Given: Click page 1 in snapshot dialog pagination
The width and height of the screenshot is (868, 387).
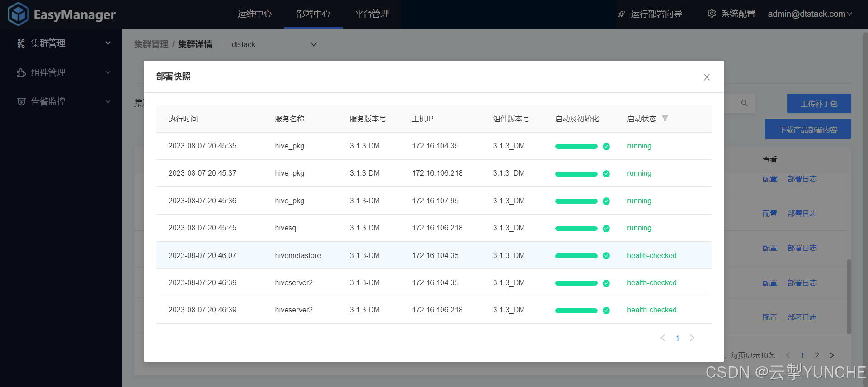Looking at the screenshot, I should pyautogui.click(x=678, y=338).
